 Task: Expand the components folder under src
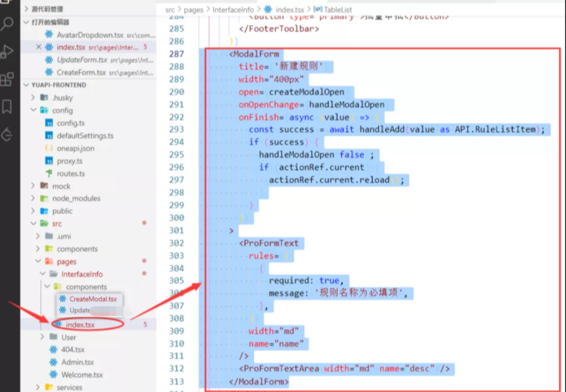point(38,249)
